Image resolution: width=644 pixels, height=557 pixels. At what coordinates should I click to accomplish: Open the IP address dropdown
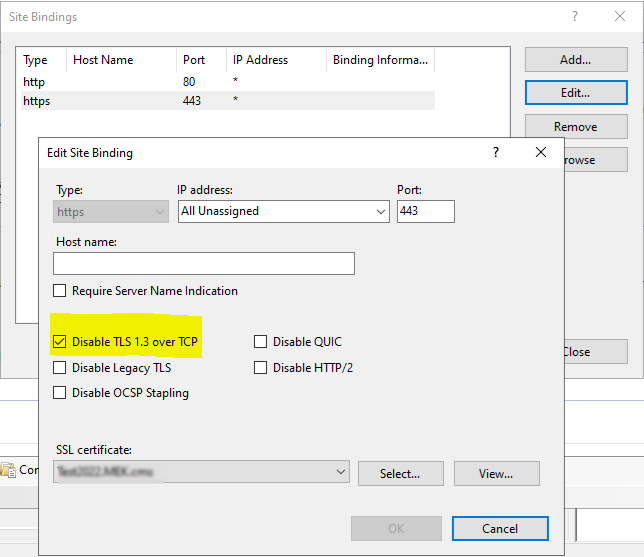380,211
